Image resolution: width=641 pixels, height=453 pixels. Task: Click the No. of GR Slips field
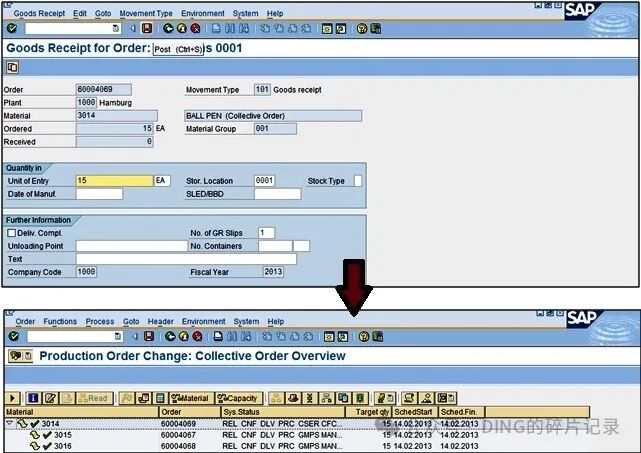click(x=267, y=233)
